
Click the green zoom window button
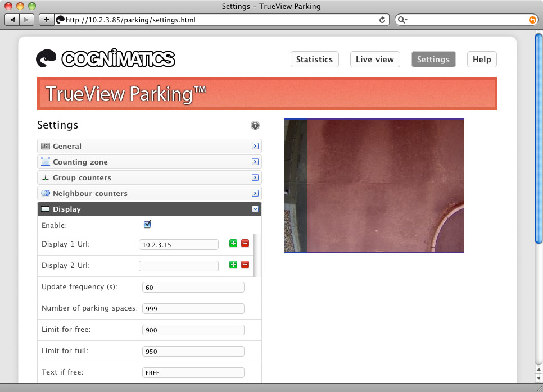coord(32,6)
